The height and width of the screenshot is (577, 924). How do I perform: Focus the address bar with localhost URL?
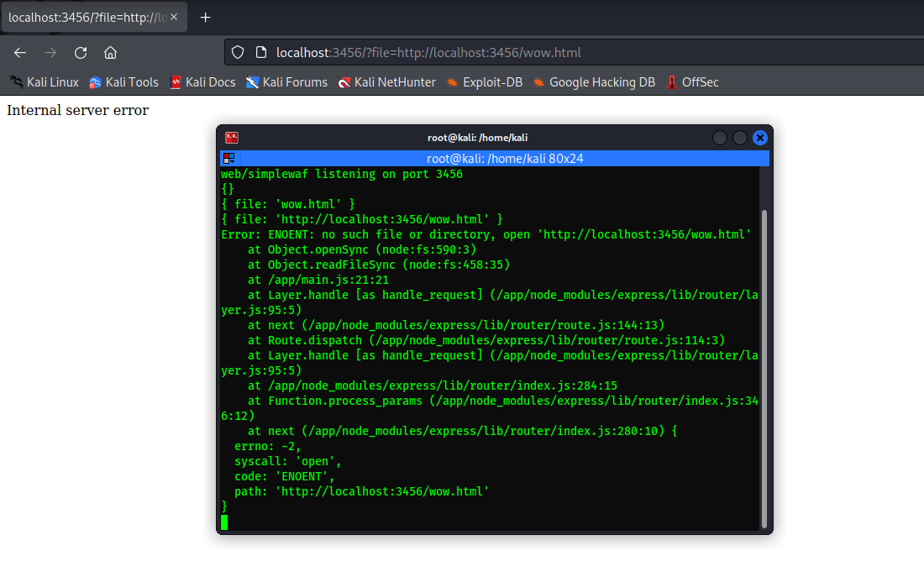click(x=504, y=53)
